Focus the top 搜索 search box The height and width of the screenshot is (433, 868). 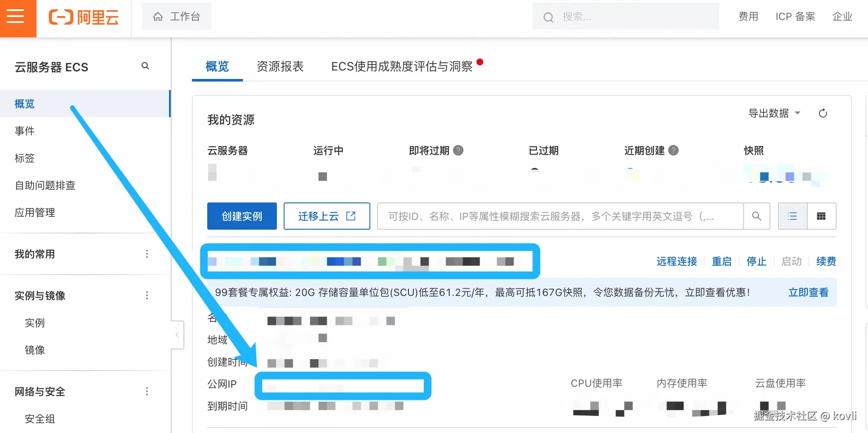(626, 17)
